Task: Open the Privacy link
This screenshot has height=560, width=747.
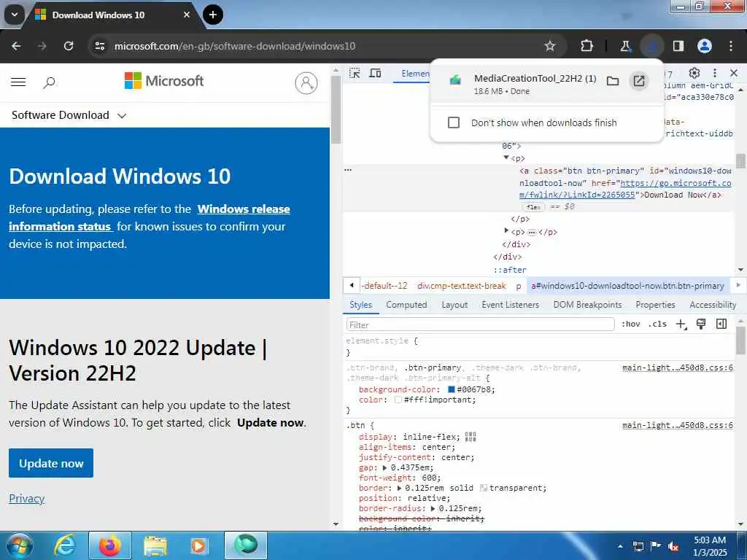Action: tap(27, 499)
